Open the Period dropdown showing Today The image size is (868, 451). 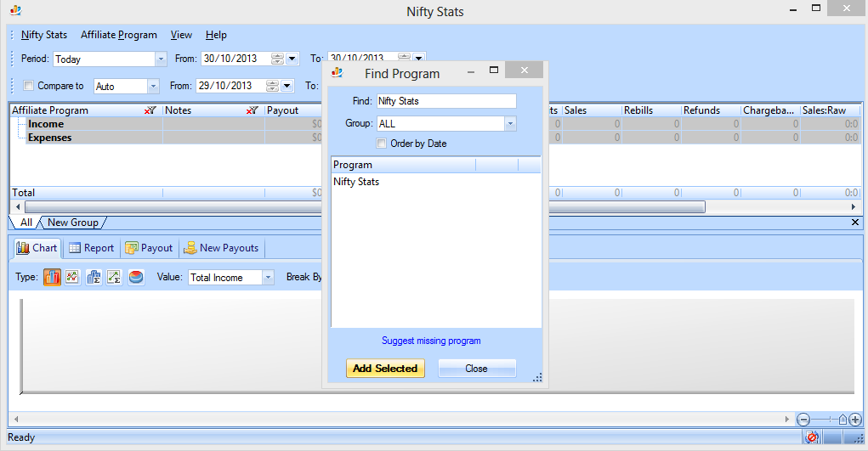161,59
